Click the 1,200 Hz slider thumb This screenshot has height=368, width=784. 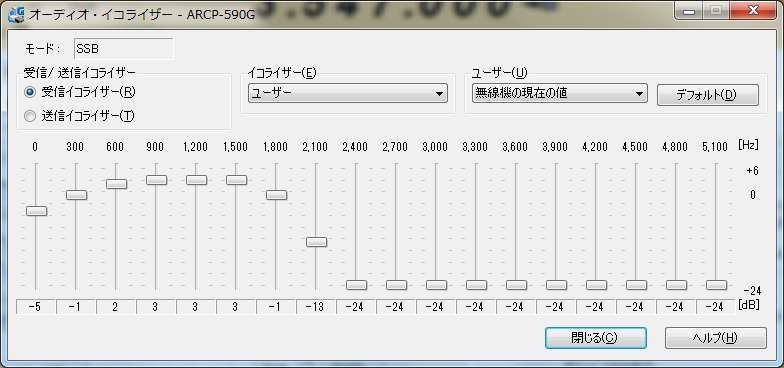196,180
